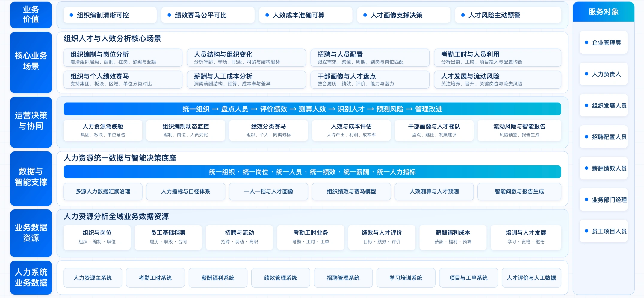Select 组织发展人员 in 服务对象
The height and width of the screenshot is (298, 644).
(x=604, y=105)
